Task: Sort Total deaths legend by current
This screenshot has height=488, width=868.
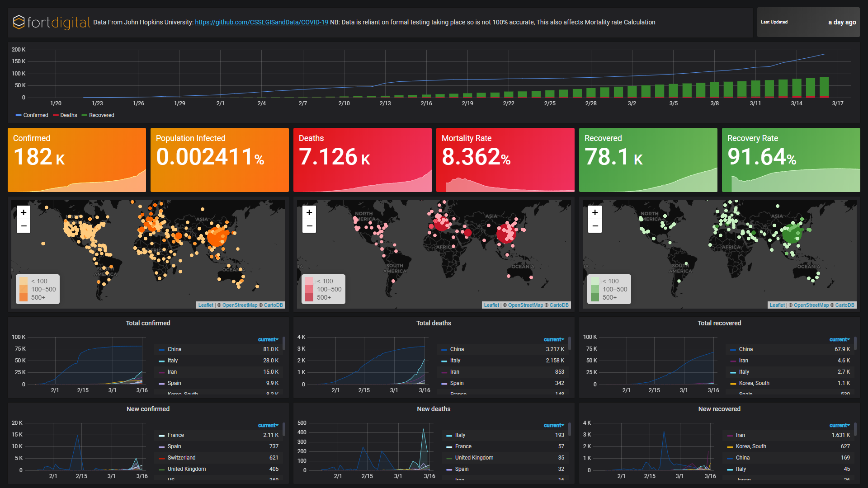Action: pos(554,339)
